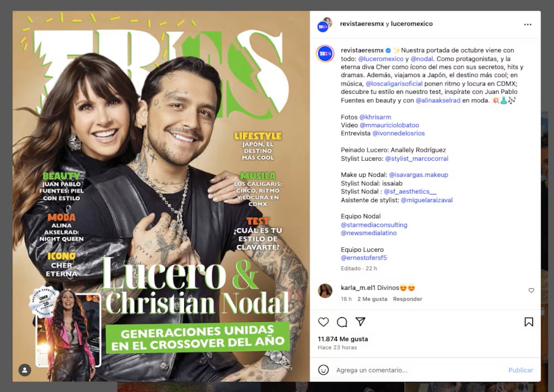The width and height of the screenshot is (554, 392).
Task: Open luceromexico in the post header
Action: (412, 23)
